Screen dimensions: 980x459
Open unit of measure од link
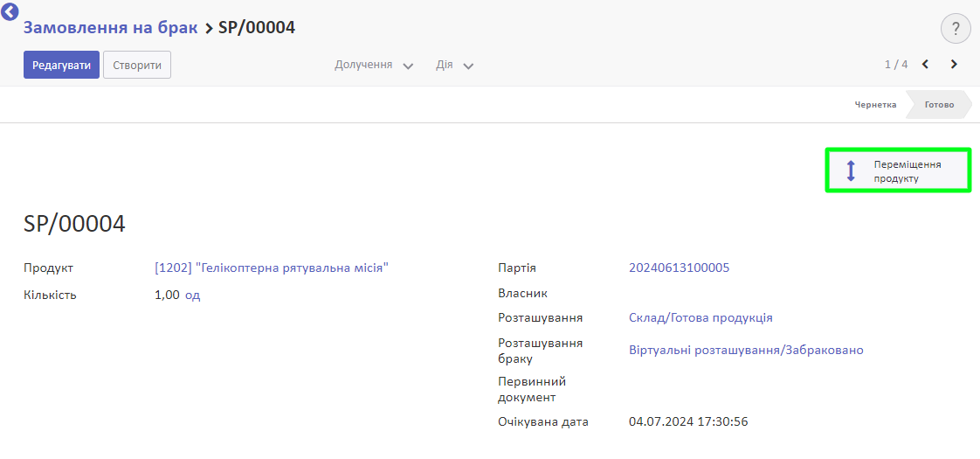[x=192, y=296]
